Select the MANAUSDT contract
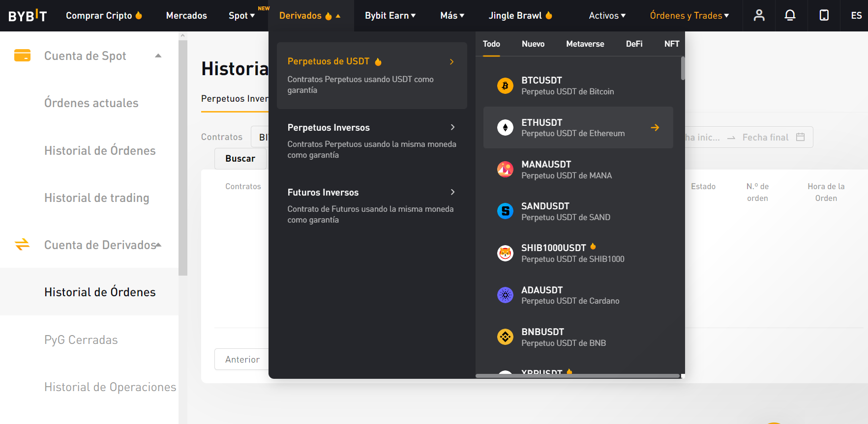This screenshot has height=424, width=868. [578, 170]
